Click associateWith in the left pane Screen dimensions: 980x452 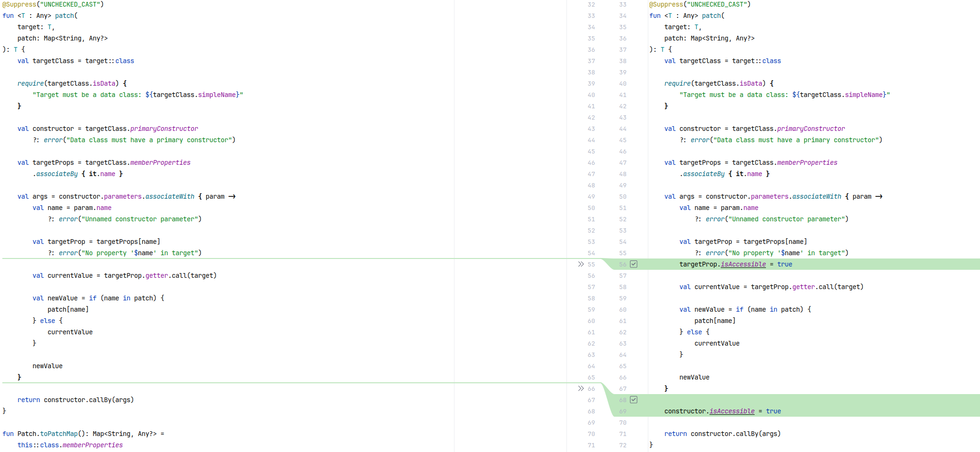(x=169, y=196)
